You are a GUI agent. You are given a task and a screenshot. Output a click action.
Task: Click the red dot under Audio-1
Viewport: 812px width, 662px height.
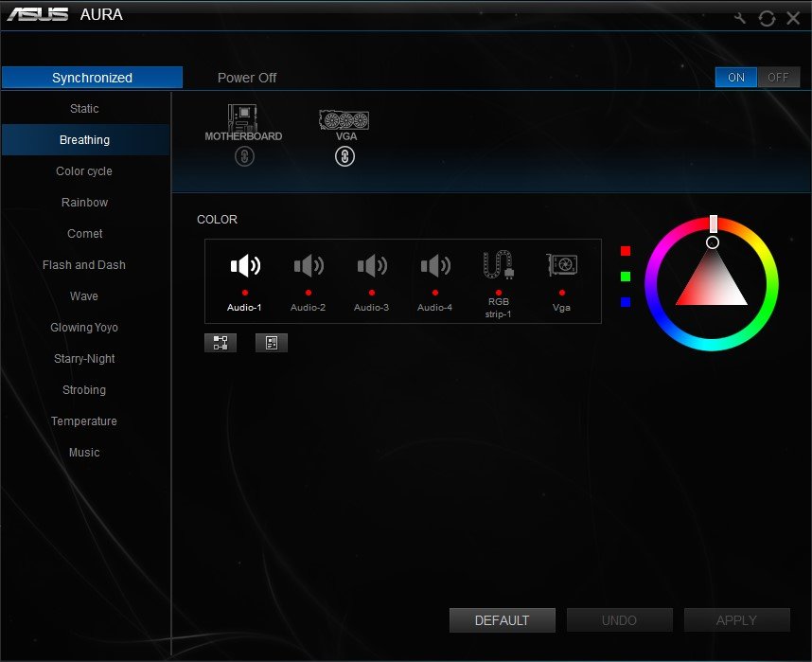(245, 293)
